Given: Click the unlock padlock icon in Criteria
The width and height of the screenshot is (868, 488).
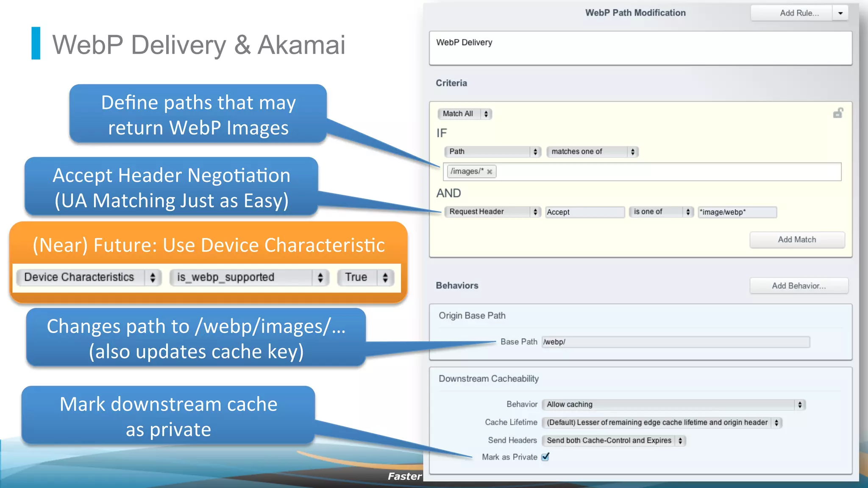Looking at the screenshot, I should [x=838, y=113].
